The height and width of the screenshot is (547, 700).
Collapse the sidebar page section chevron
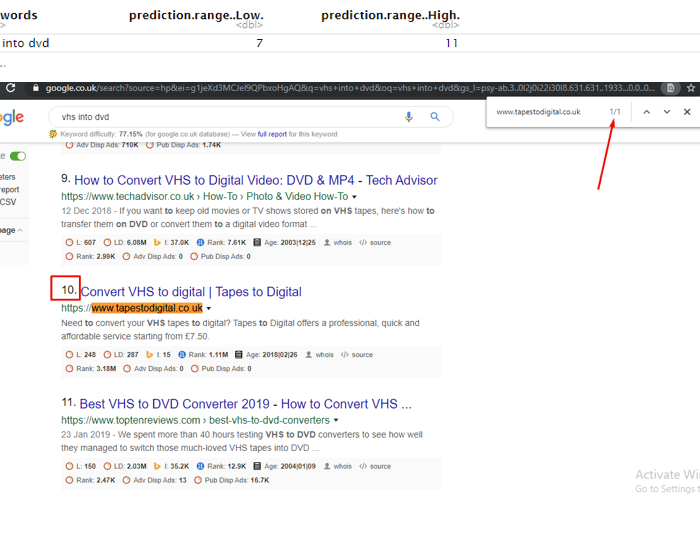tap(20, 230)
